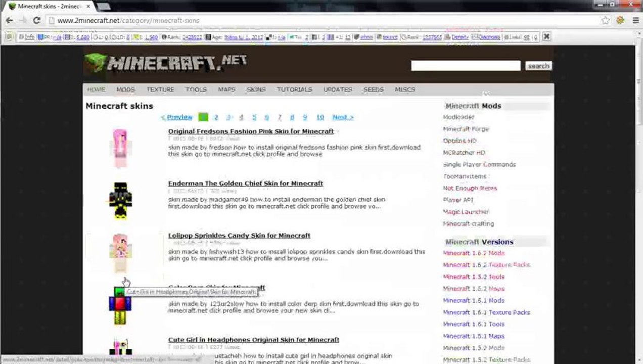Open the Minecraft 1.6.2 Texture Packs link
The height and width of the screenshot is (364, 643).
(x=486, y=265)
